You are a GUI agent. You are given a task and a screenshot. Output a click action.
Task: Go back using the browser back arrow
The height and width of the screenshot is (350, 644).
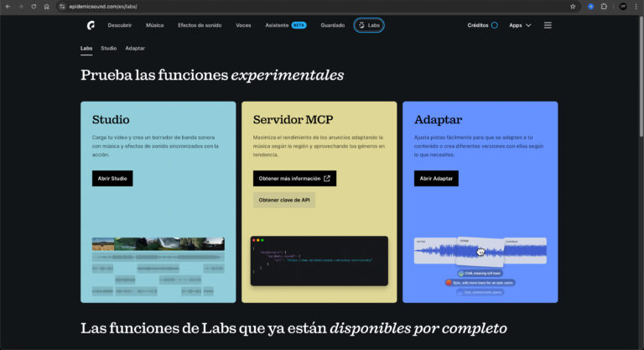tap(8, 6)
